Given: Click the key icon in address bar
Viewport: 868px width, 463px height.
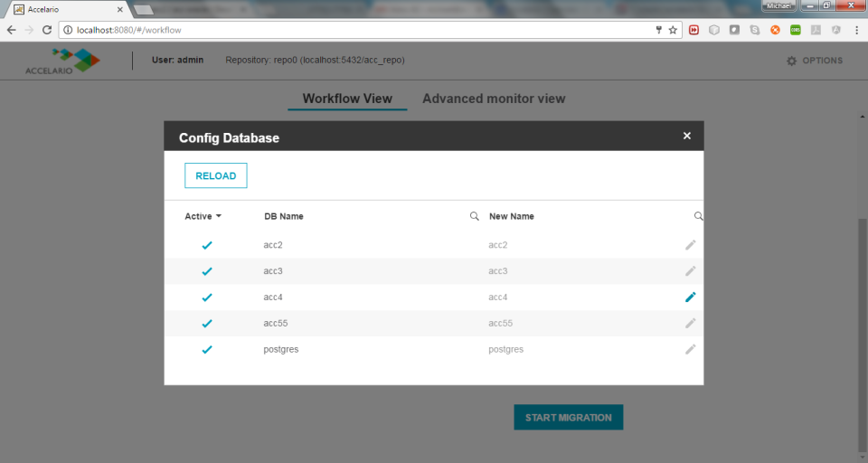Looking at the screenshot, I should [x=659, y=30].
